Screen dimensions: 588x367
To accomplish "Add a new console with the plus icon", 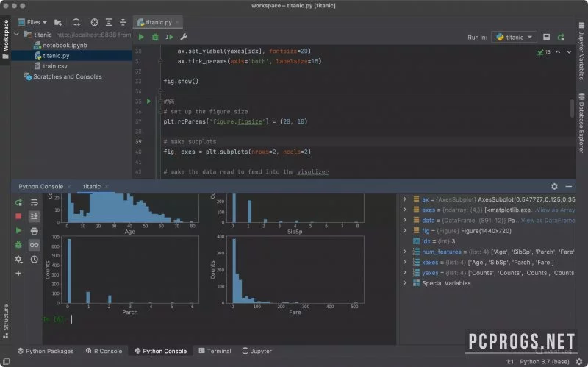I will coord(18,273).
